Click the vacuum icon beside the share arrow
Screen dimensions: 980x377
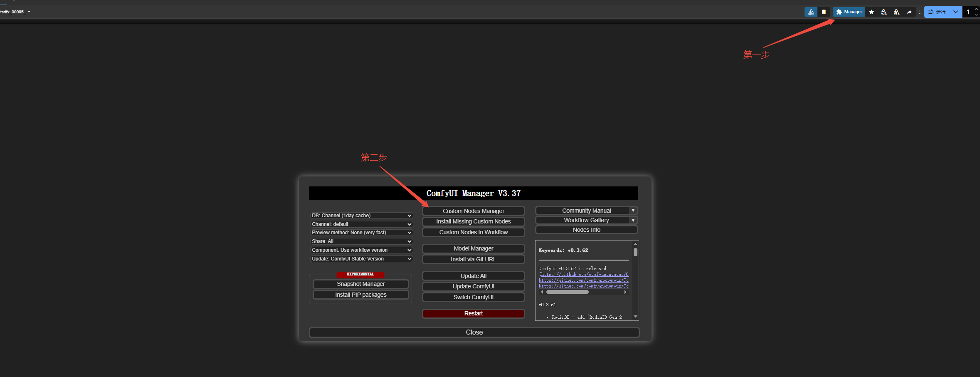(x=896, y=12)
